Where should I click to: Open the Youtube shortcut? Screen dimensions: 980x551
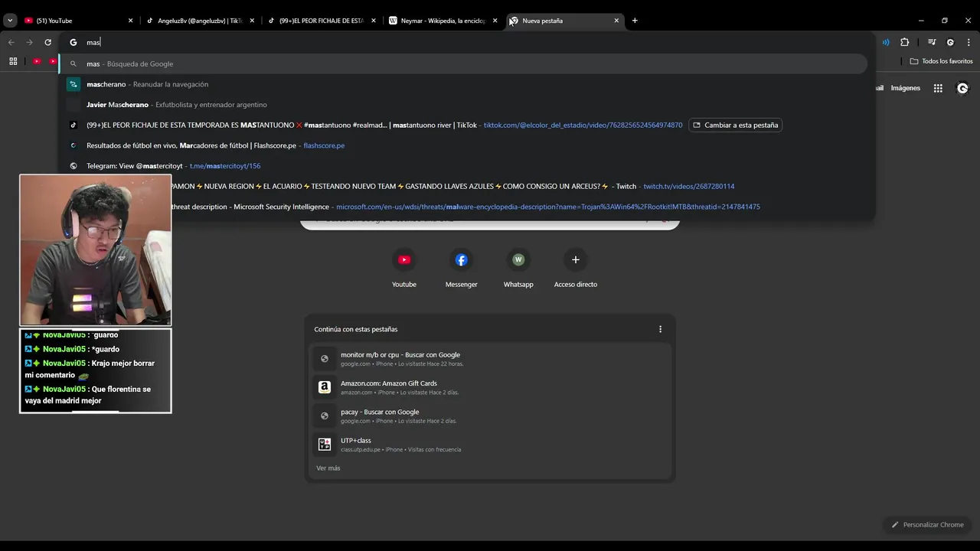pos(404,269)
